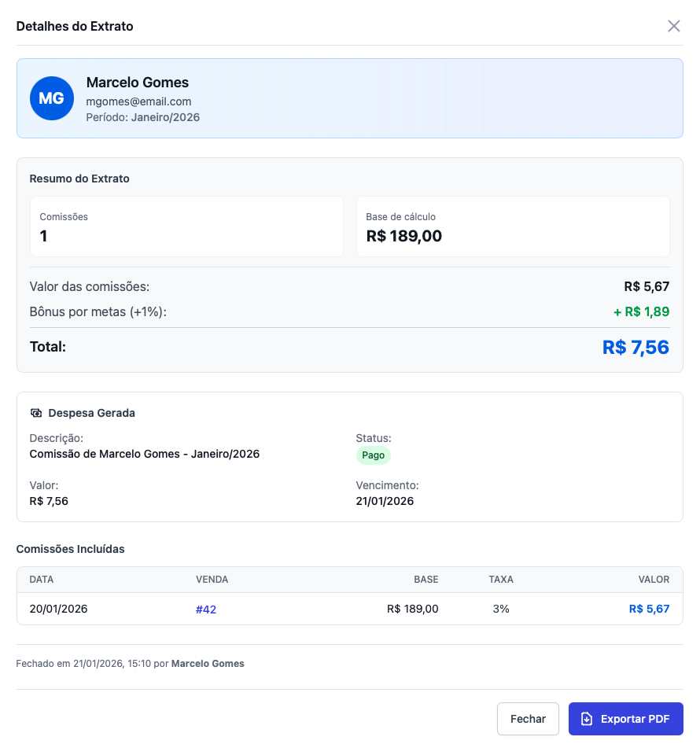
Task: Click the VENDA column header
Action: click(x=212, y=580)
